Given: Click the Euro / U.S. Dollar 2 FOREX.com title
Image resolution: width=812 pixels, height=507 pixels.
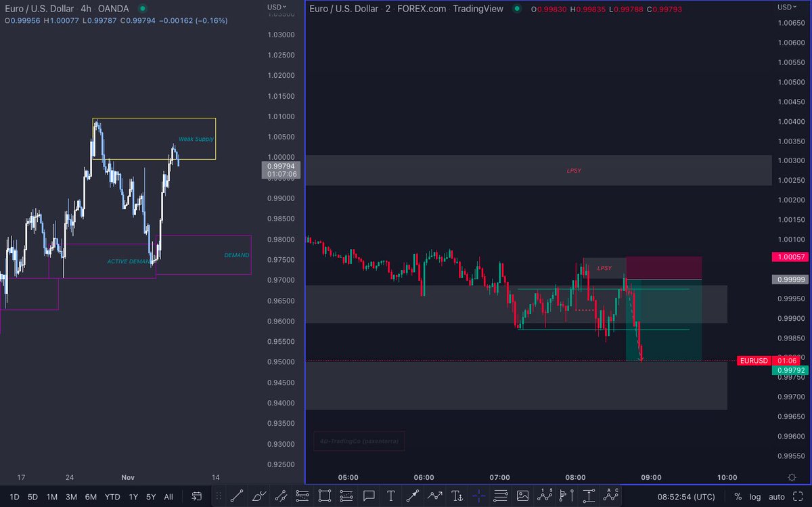Looking at the screenshot, I should 407,9.
